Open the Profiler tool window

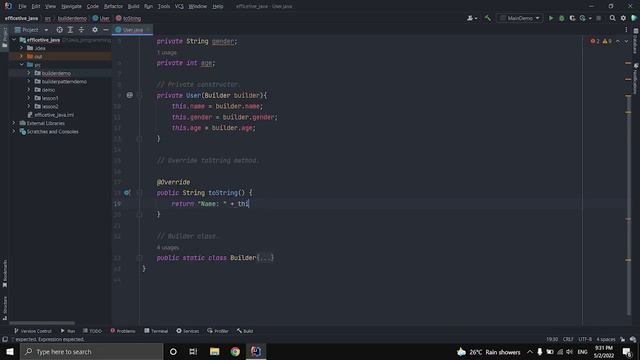[x=218, y=331]
